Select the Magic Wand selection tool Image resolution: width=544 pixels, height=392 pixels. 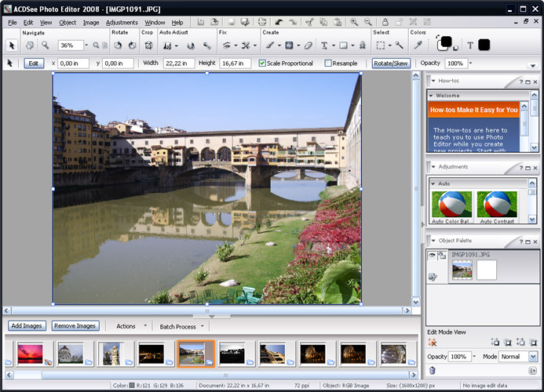[x=400, y=45]
